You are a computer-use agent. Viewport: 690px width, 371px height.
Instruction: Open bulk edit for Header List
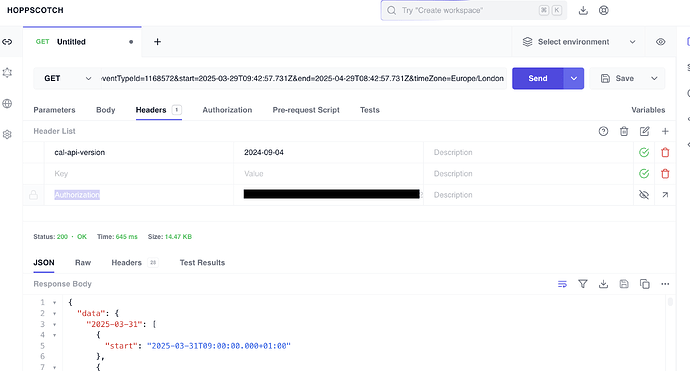click(644, 131)
